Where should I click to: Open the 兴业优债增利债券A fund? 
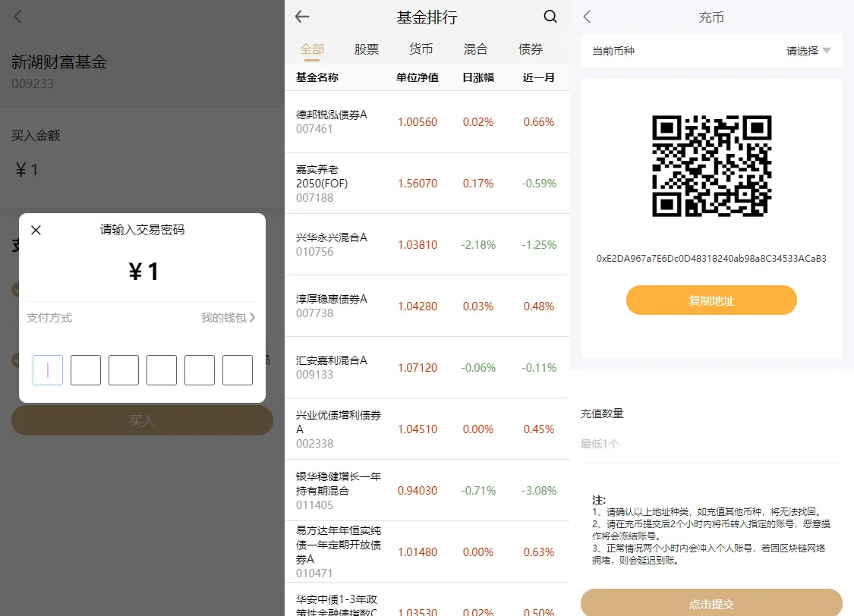pos(427,429)
